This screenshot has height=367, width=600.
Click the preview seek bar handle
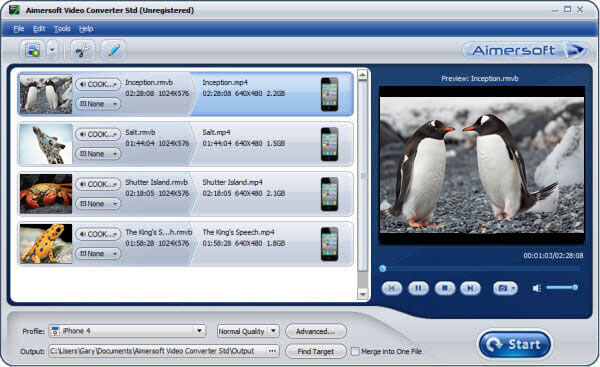pos(382,269)
